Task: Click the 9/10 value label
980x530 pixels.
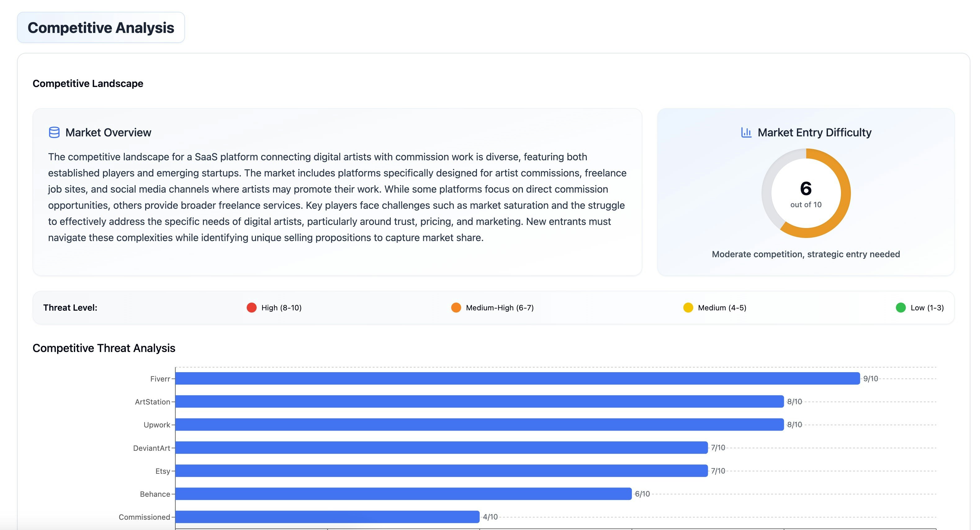Action: pyautogui.click(x=870, y=379)
